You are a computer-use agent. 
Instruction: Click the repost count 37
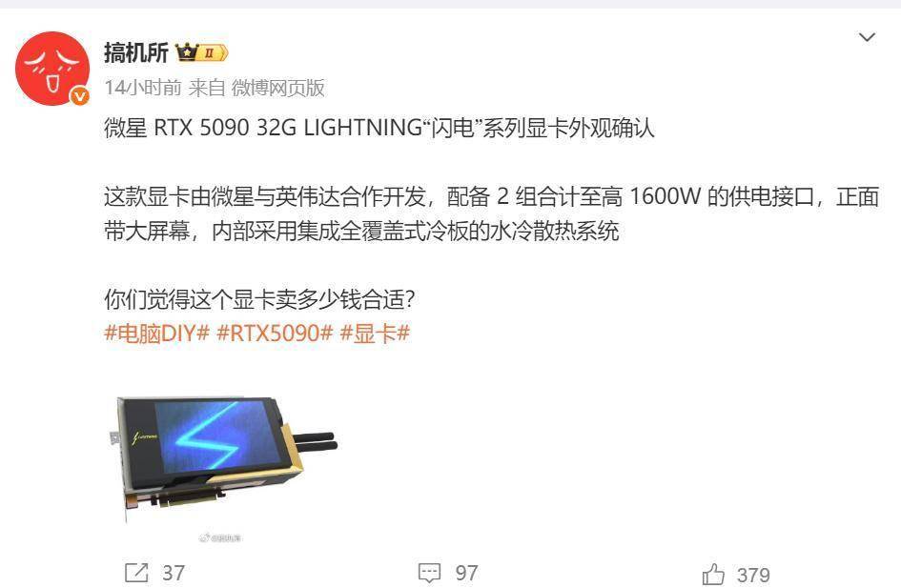(174, 573)
